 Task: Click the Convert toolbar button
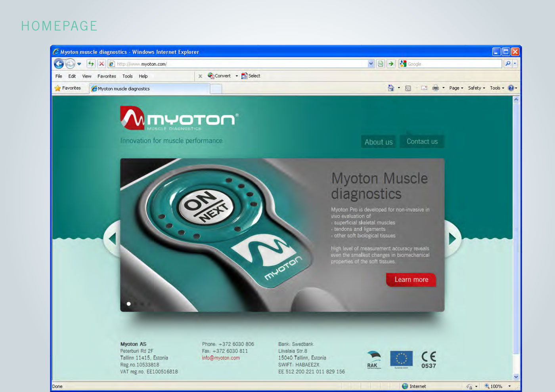click(219, 76)
